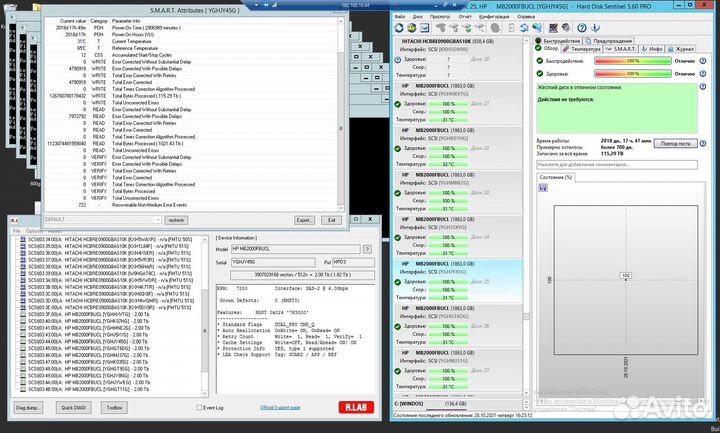Image resolution: width=720 pixels, height=433 pixels.
Task: Click the Export... button
Action: [304, 219]
